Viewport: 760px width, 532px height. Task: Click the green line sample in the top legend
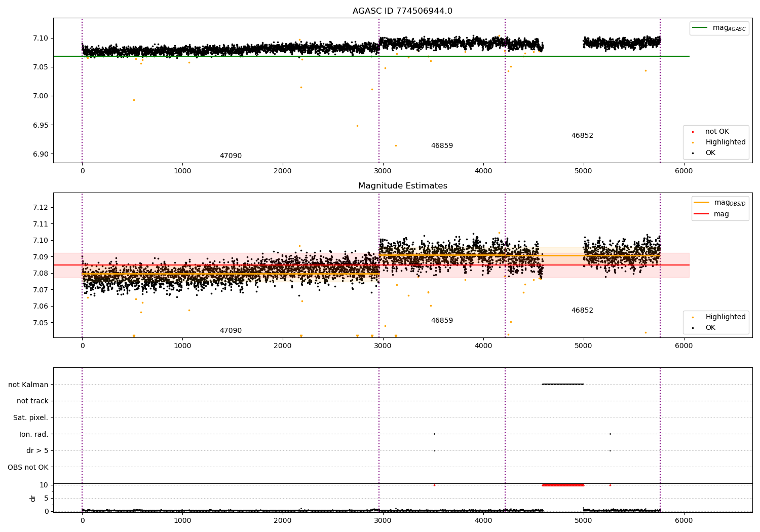701,28
